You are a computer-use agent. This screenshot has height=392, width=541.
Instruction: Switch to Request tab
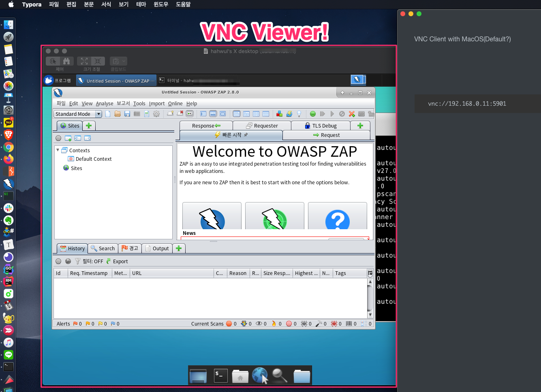pos(326,135)
